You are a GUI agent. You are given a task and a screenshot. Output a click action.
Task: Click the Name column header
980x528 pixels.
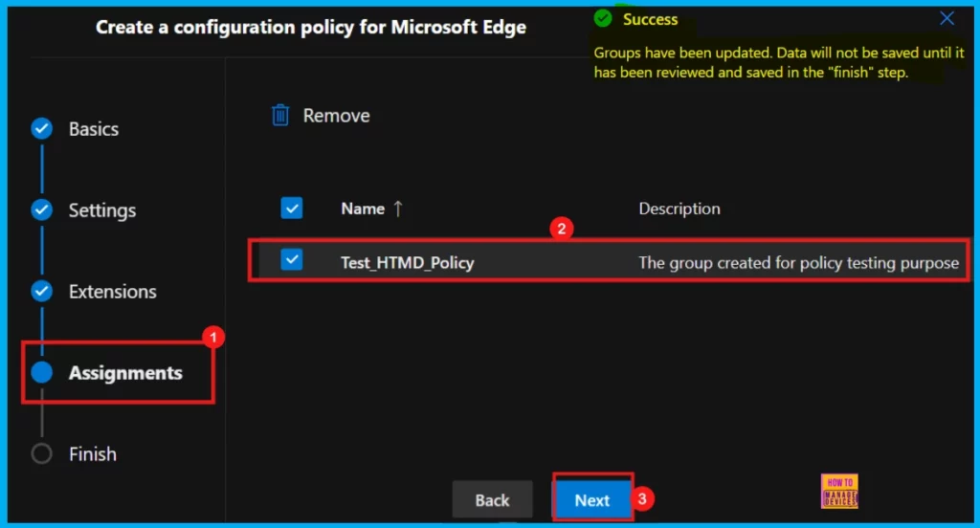click(x=363, y=209)
